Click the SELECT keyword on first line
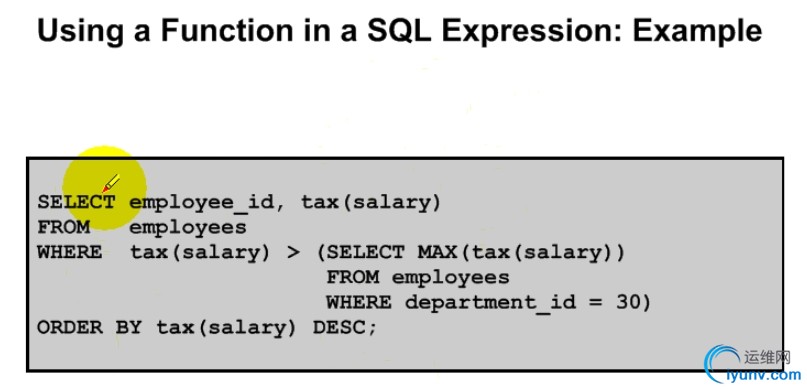807x391 pixels. coord(76,202)
